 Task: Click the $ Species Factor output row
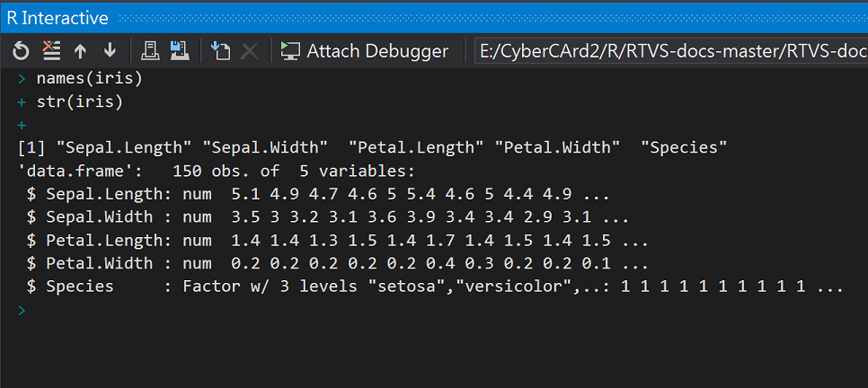[x=435, y=287]
